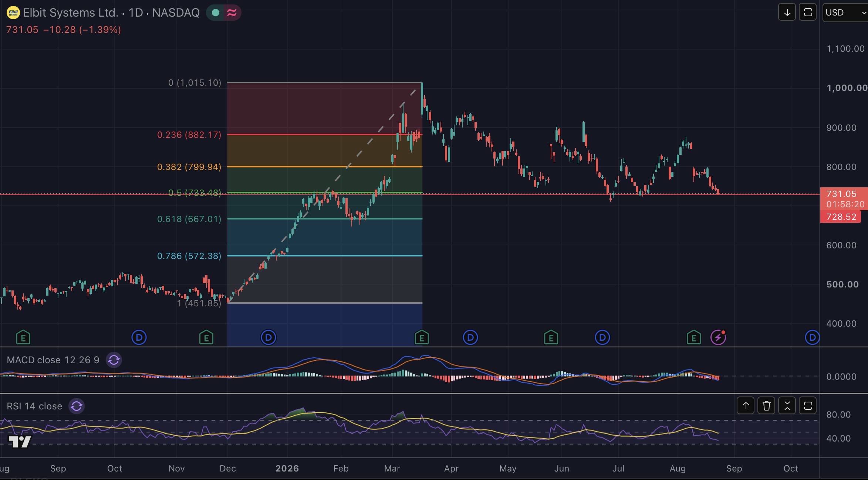Click the 600.00 price axis label

[841, 245]
